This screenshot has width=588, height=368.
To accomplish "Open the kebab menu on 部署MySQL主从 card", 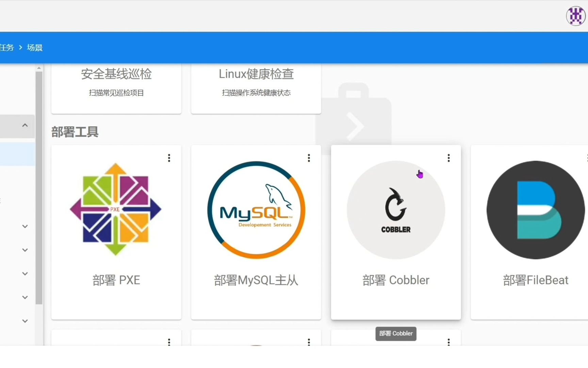I will [309, 158].
